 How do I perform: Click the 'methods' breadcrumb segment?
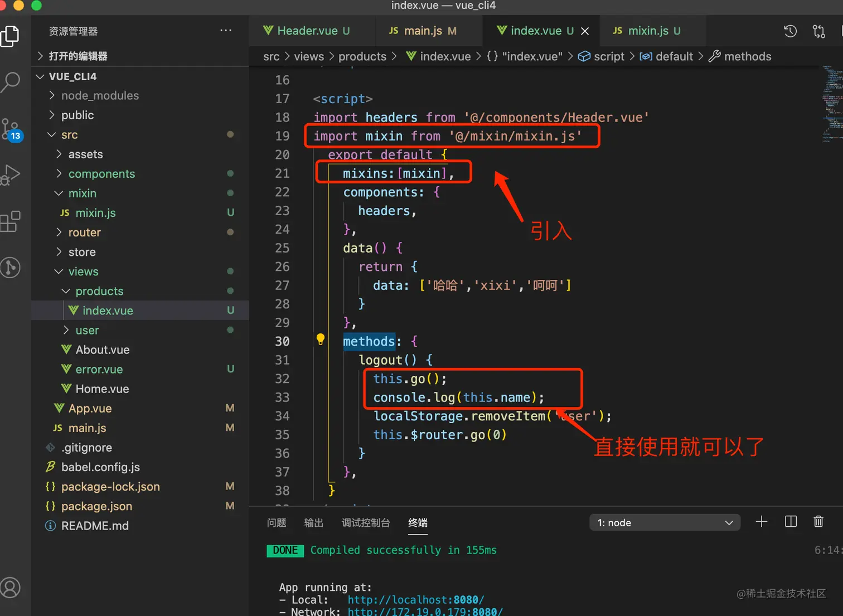740,56
